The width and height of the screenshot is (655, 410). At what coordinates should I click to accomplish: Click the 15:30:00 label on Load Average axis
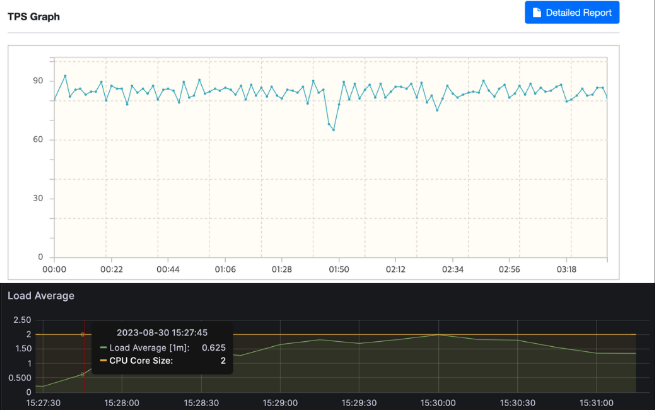[438, 403]
